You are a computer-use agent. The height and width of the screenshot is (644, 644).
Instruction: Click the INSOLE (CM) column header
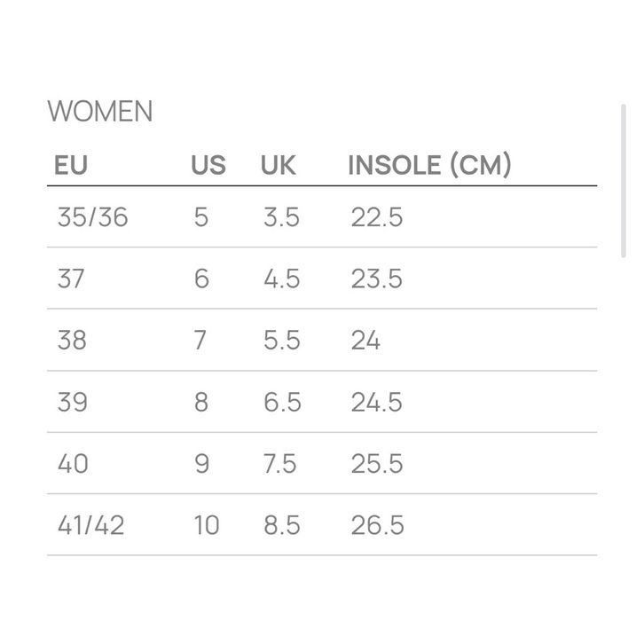pos(429,166)
